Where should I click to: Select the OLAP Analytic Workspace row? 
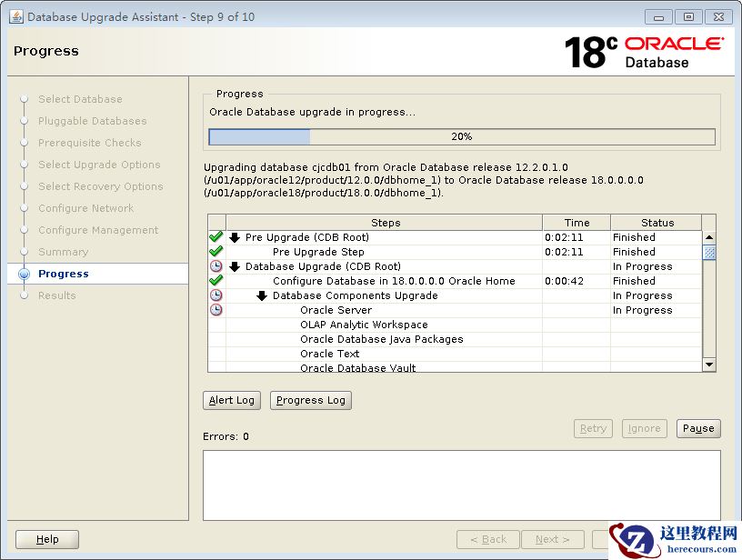pyautogui.click(x=456, y=325)
